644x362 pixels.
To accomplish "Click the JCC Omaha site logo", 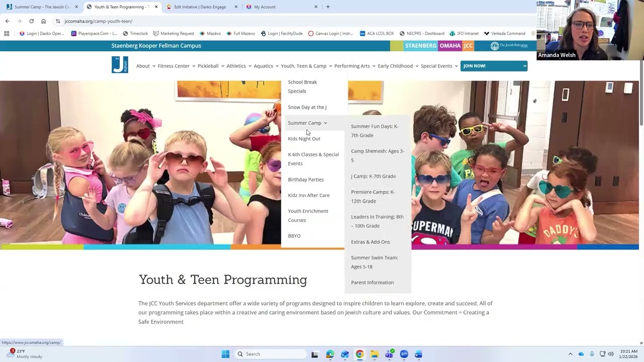I will pos(120,65).
